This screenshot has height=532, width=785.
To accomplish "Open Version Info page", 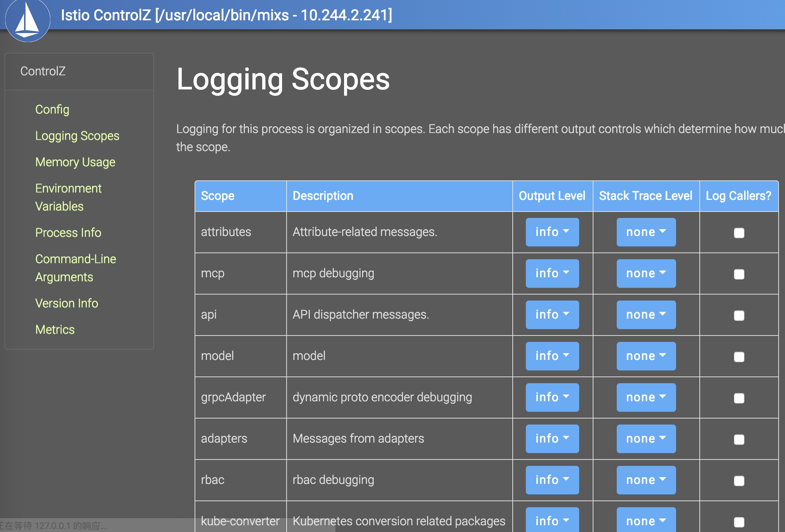I will coord(66,303).
